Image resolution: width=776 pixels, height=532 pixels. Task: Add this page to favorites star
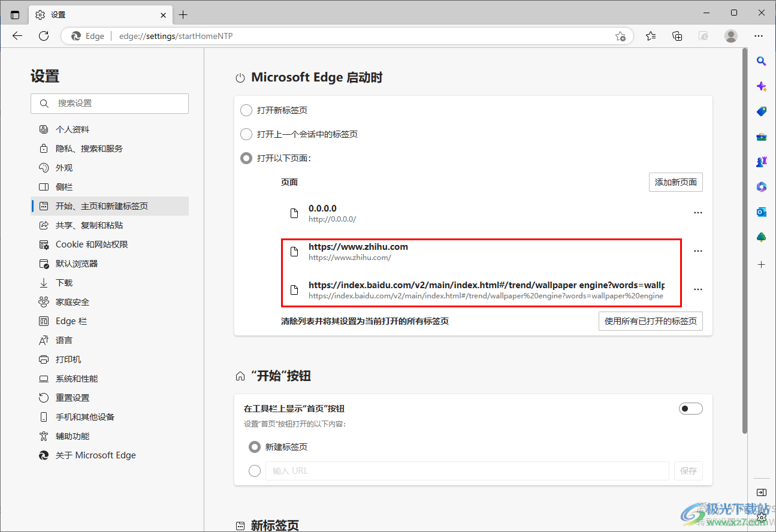pos(620,36)
